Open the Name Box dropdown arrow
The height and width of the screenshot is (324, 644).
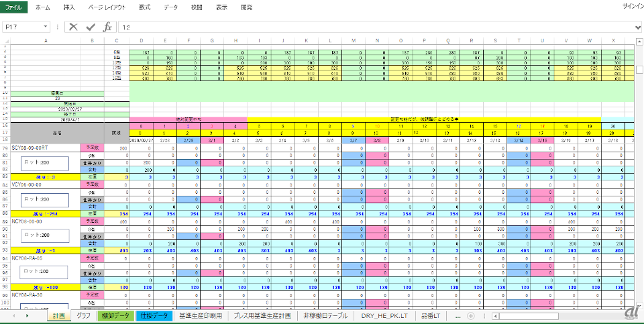(x=46, y=27)
